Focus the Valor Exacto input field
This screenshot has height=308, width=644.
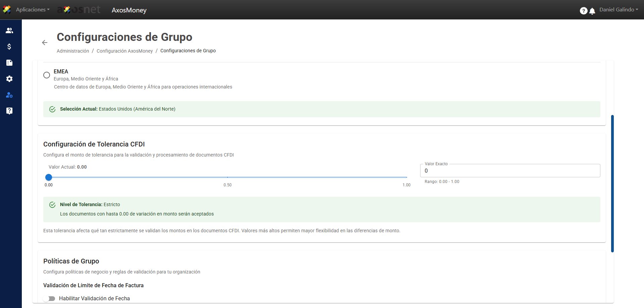tap(509, 171)
